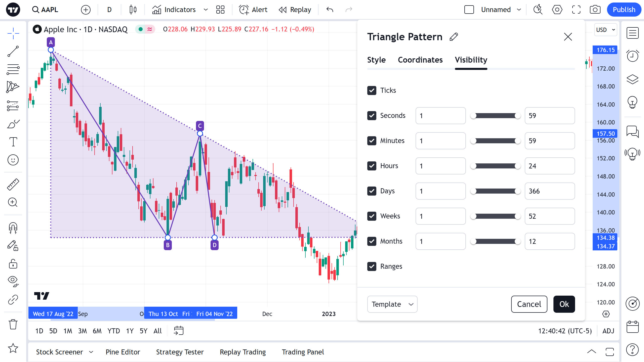Open the Measure ruler tool

click(13, 184)
